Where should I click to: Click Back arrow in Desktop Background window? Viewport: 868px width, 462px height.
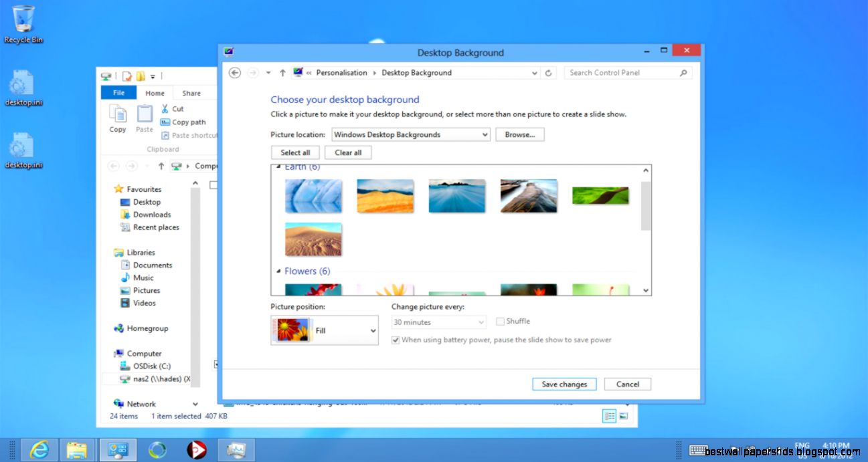(234, 73)
